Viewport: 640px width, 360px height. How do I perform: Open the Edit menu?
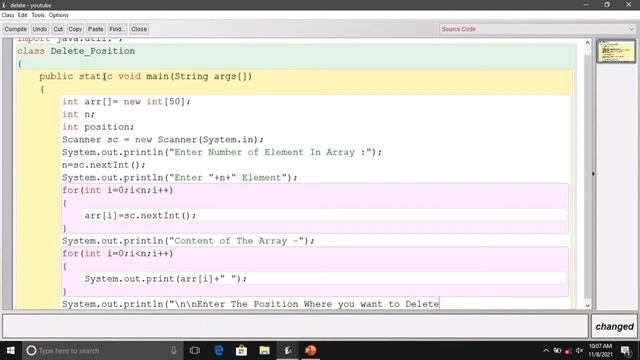(22, 15)
